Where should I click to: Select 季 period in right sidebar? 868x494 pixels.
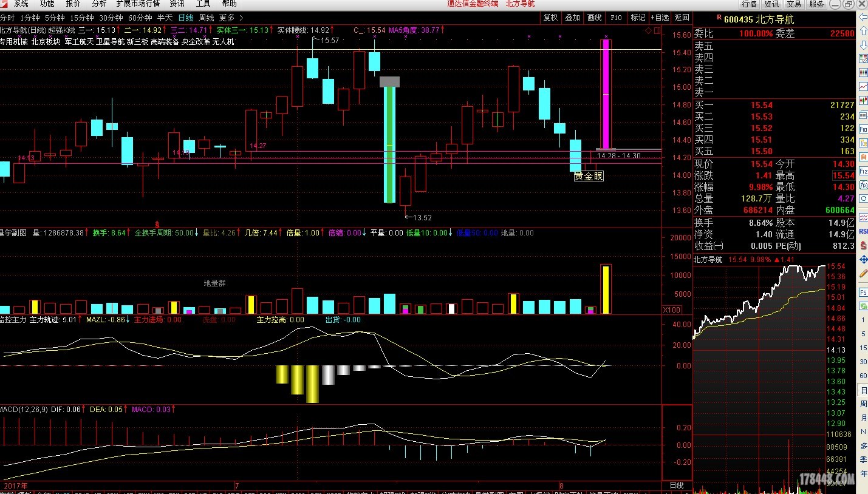(863, 459)
